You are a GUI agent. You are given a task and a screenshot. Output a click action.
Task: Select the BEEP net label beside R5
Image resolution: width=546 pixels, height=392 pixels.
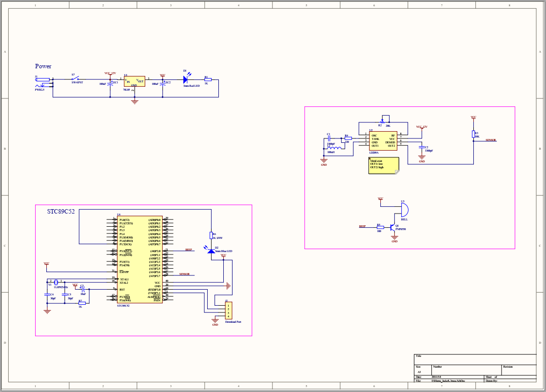point(362,226)
